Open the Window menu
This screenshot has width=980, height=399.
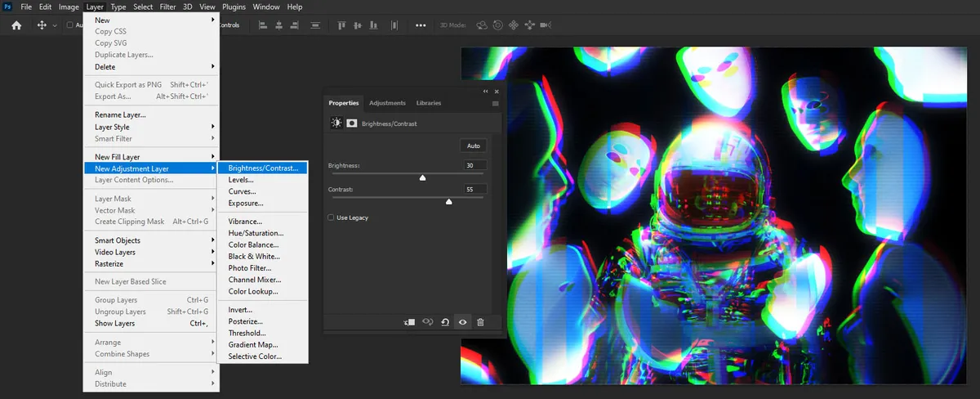[x=266, y=7]
